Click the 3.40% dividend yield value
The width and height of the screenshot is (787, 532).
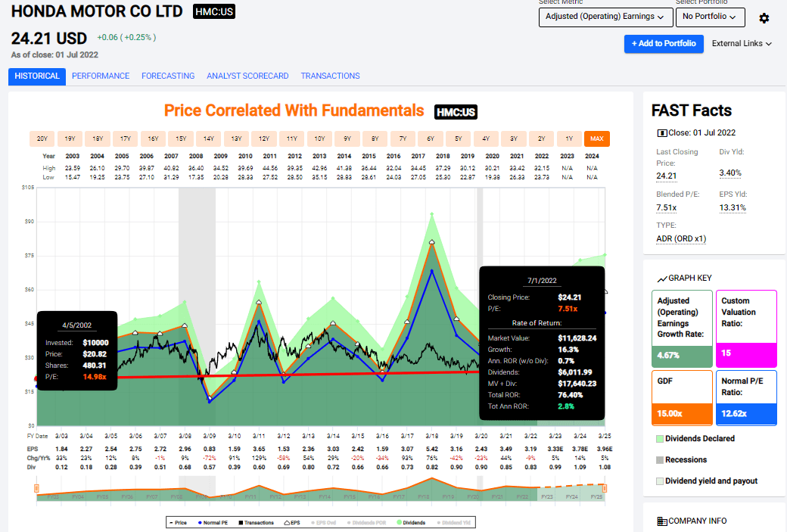729,173
